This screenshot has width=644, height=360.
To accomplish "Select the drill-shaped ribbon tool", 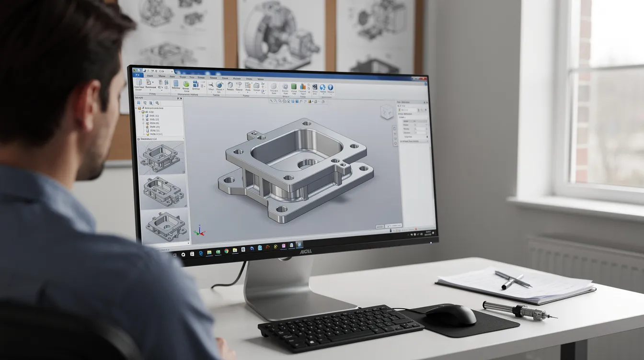I will pyautogui.click(x=239, y=85).
